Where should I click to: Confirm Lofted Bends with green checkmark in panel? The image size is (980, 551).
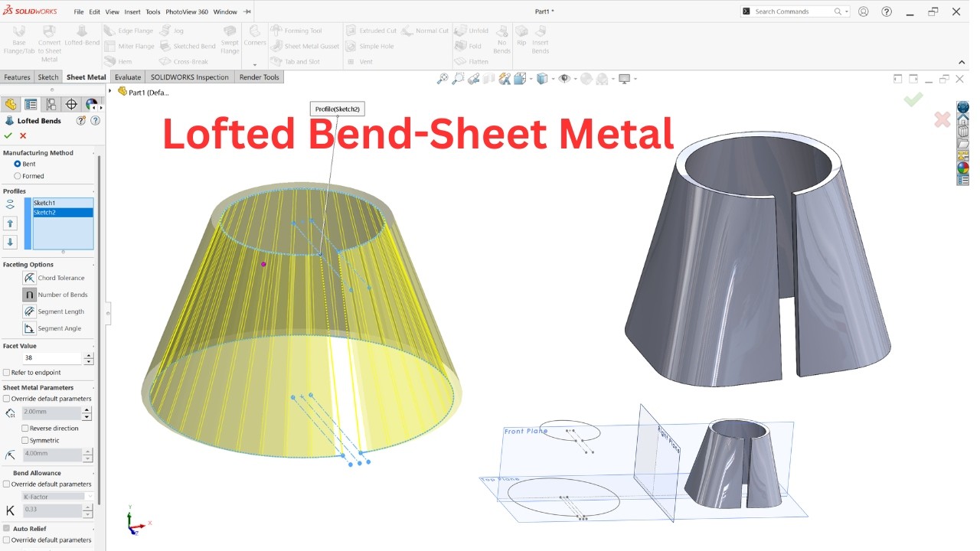pyautogui.click(x=8, y=135)
